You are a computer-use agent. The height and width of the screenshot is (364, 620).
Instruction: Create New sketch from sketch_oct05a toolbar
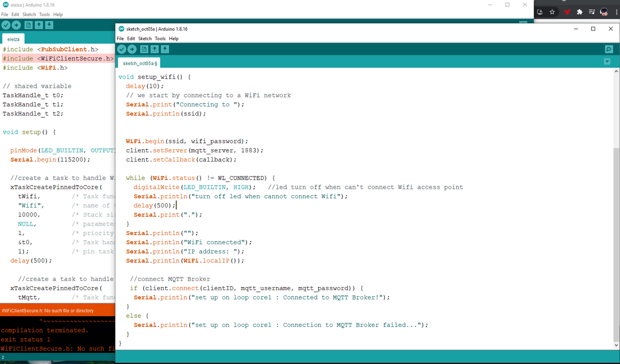(x=144, y=49)
